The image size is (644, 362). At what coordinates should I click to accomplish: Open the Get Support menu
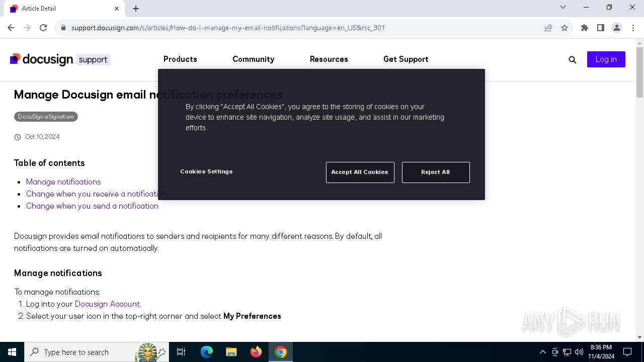406,59
